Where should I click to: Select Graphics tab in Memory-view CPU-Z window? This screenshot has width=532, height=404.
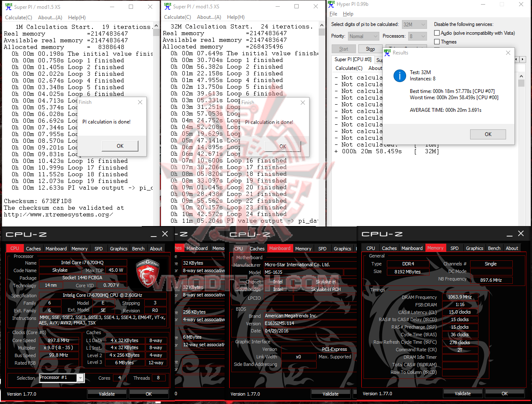(475, 248)
